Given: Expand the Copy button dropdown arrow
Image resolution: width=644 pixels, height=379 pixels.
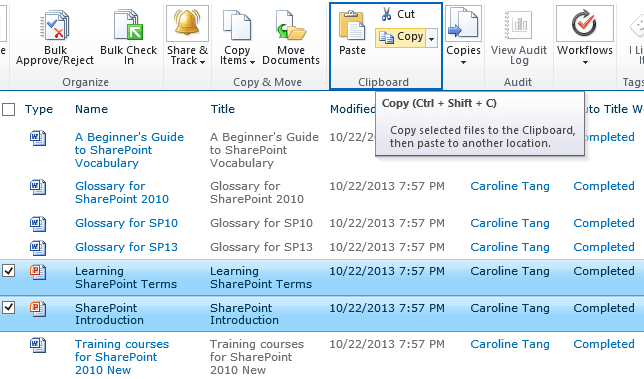Looking at the screenshot, I should coord(432,39).
